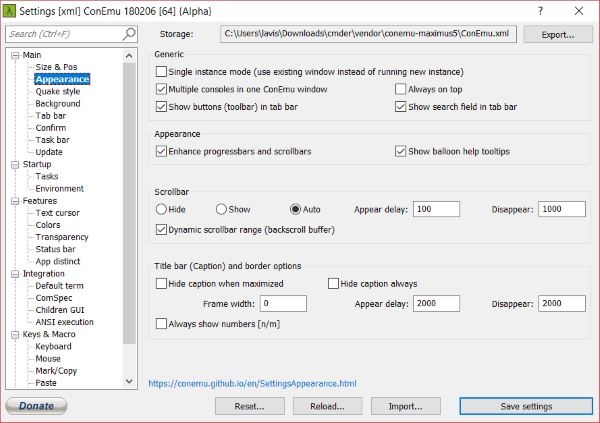Open Background settings page
The width and height of the screenshot is (600, 423).
pos(58,104)
